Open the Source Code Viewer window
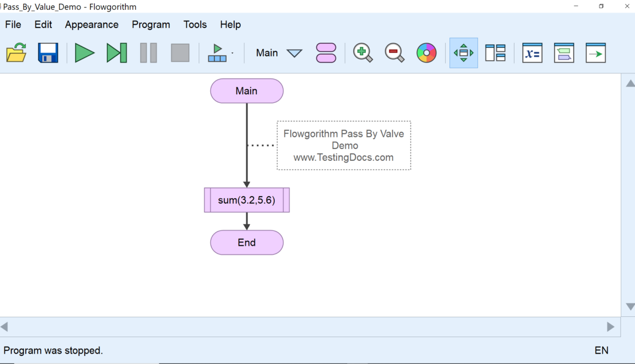The height and width of the screenshot is (364, 635). (x=564, y=53)
